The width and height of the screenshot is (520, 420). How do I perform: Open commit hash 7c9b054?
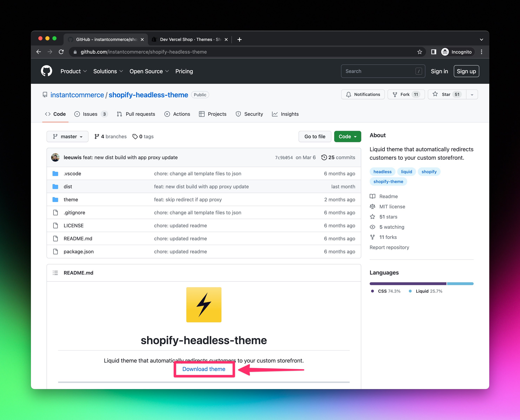tap(284, 158)
